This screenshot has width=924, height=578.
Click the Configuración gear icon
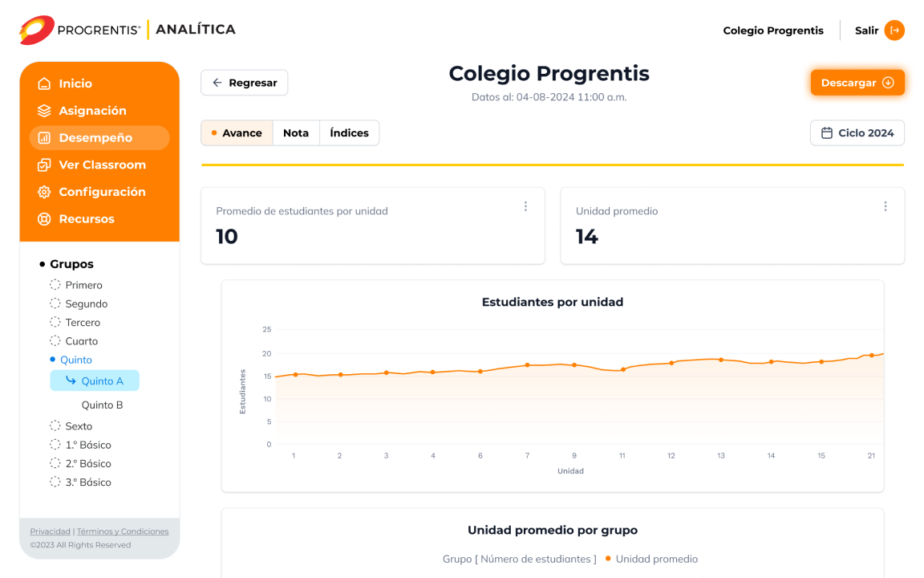[44, 193]
